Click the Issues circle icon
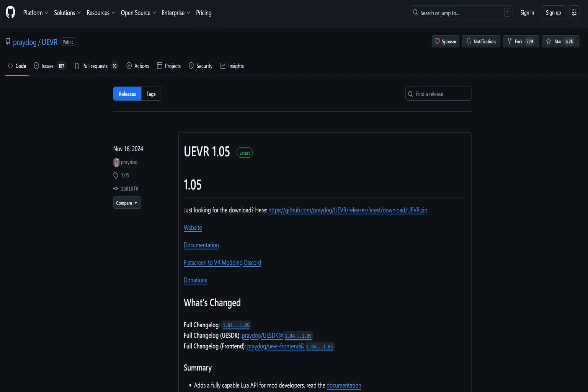 tap(36, 66)
